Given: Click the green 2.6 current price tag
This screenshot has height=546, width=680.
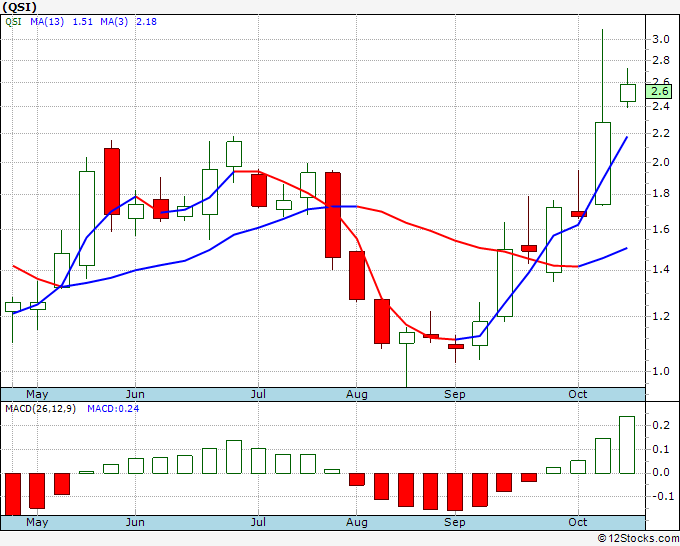Looking at the screenshot, I should [x=660, y=92].
